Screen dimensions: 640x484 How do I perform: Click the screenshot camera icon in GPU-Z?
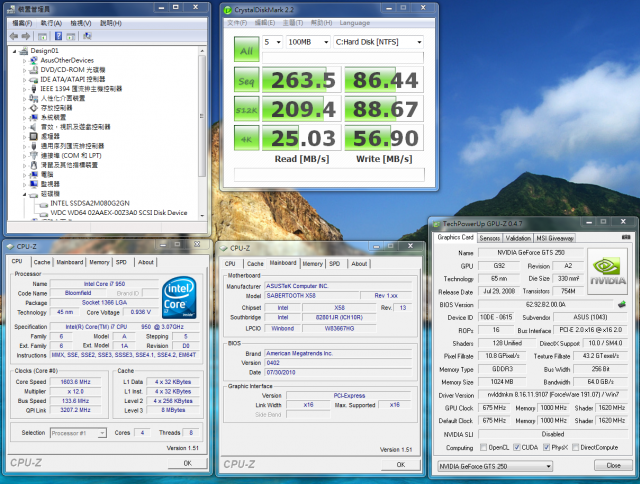626,237
